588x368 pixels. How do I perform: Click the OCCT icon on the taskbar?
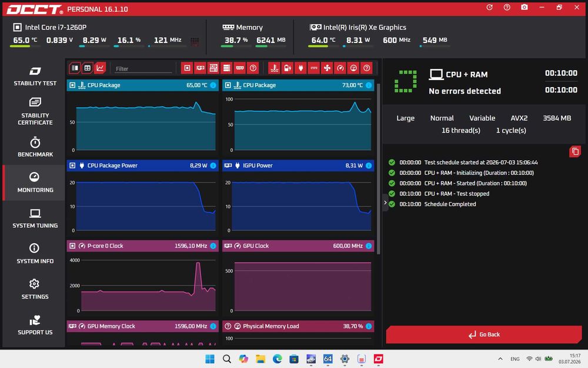(x=378, y=359)
